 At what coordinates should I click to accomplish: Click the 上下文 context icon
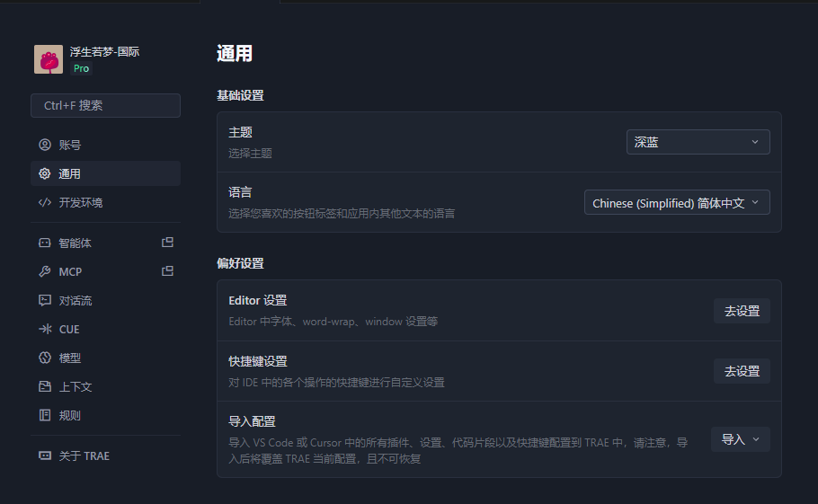click(45, 386)
